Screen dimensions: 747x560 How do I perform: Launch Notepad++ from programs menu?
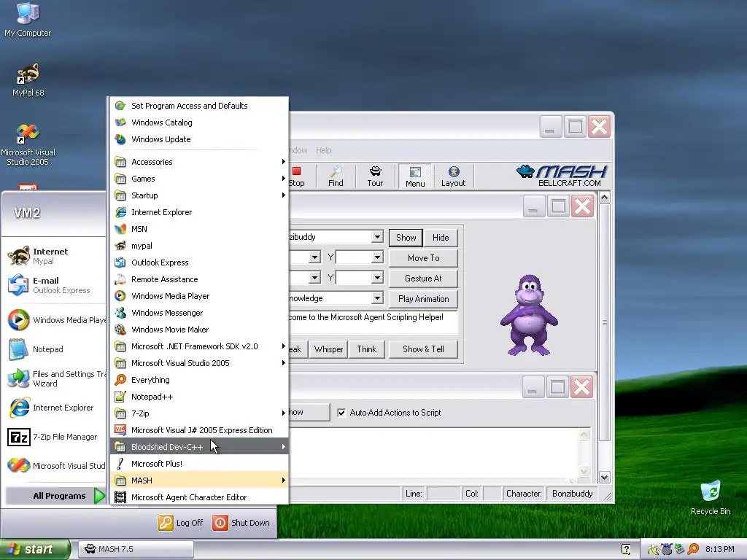pos(200,397)
